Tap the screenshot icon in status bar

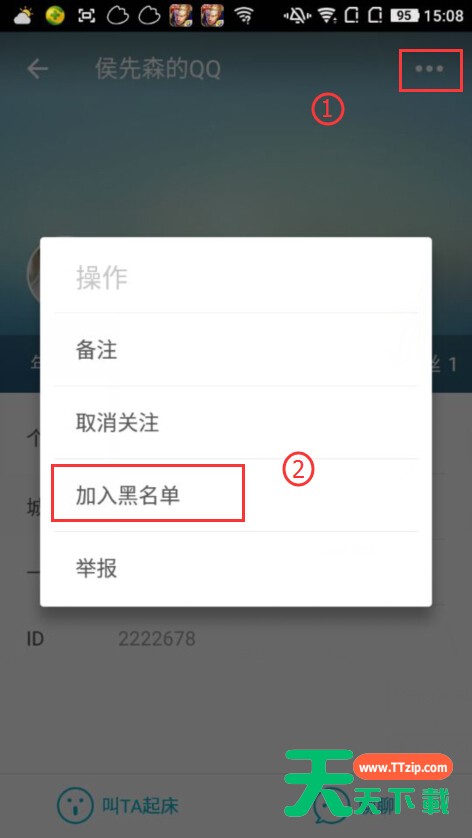87,16
